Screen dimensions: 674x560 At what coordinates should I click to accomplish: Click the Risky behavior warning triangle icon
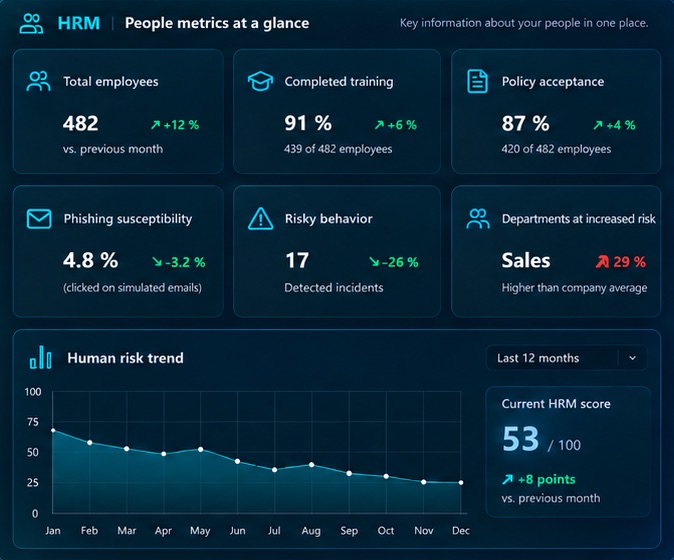coord(260,218)
